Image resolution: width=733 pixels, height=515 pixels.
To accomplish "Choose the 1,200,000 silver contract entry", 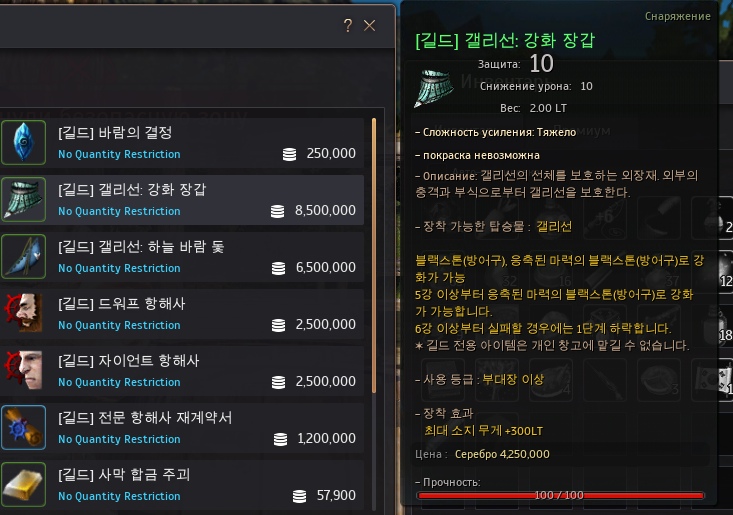I will [182, 428].
